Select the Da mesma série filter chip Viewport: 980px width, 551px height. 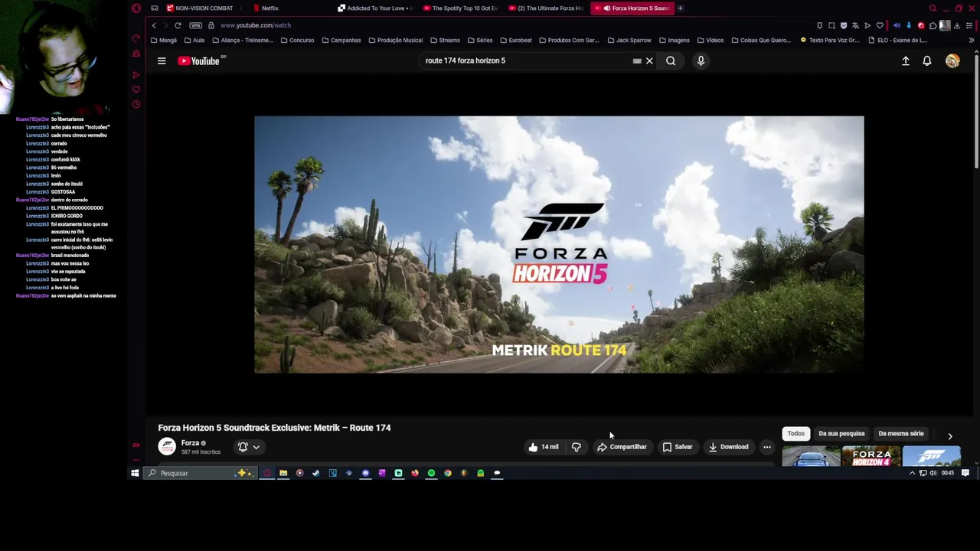pyautogui.click(x=901, y=434)
